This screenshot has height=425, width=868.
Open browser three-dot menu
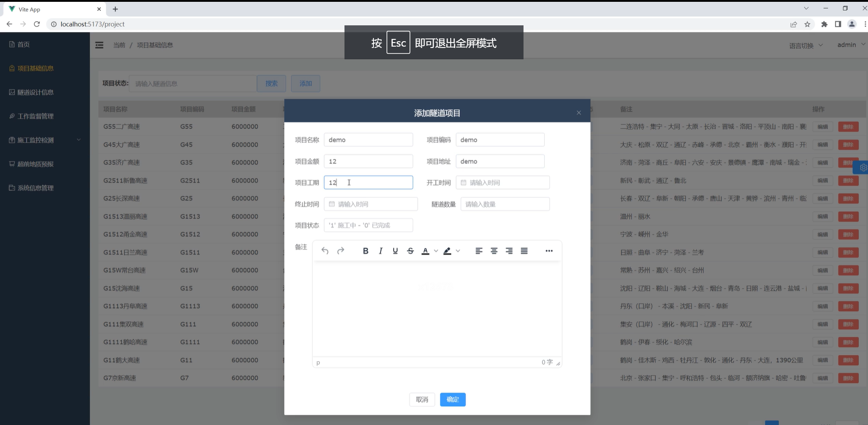click(864, 24)
